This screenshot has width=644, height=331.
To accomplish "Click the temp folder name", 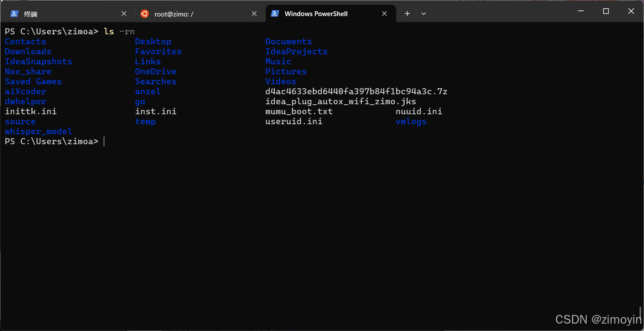I will coord(145,122).
